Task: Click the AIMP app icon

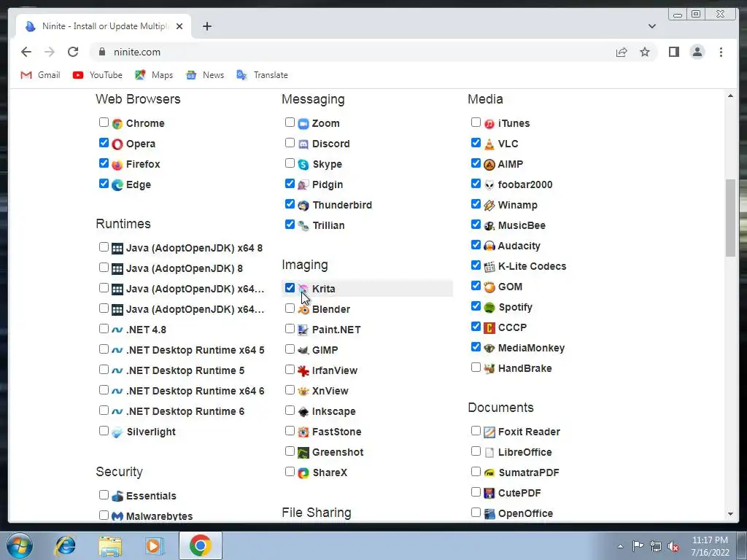Action: [x=489, y=165]
